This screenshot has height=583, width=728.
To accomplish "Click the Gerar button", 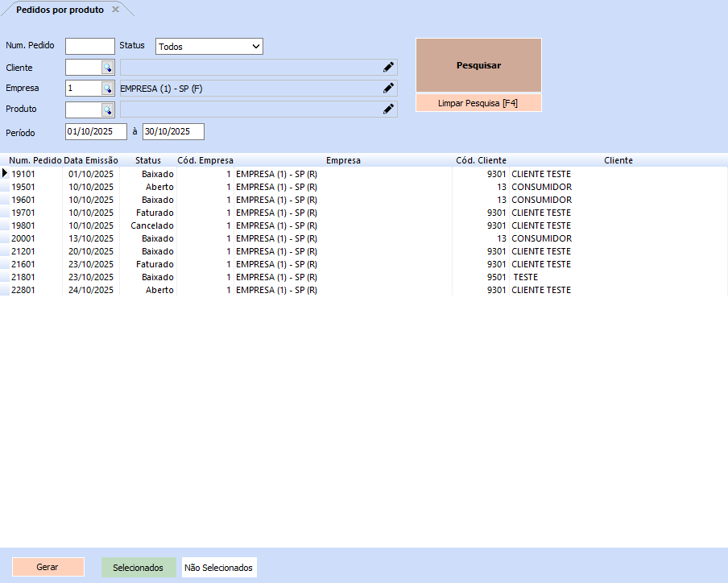I will click(x=48, y=568).
